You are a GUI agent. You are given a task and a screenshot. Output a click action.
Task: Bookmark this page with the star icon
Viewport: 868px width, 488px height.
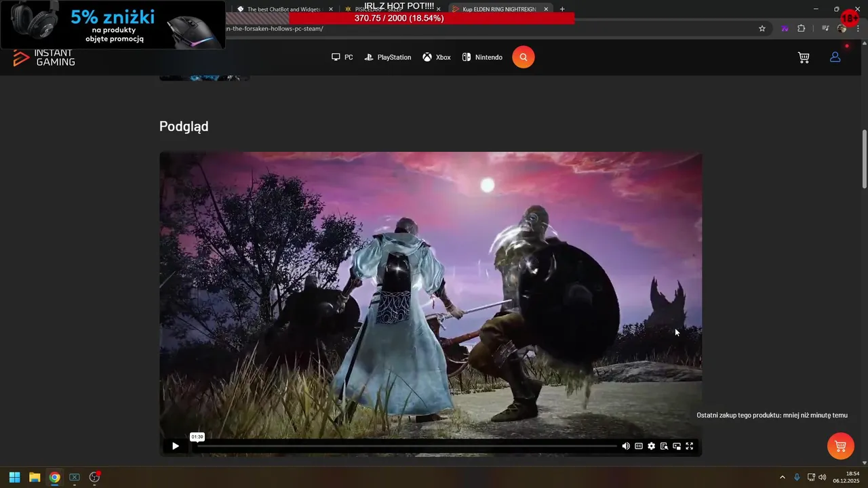point(762,28)
